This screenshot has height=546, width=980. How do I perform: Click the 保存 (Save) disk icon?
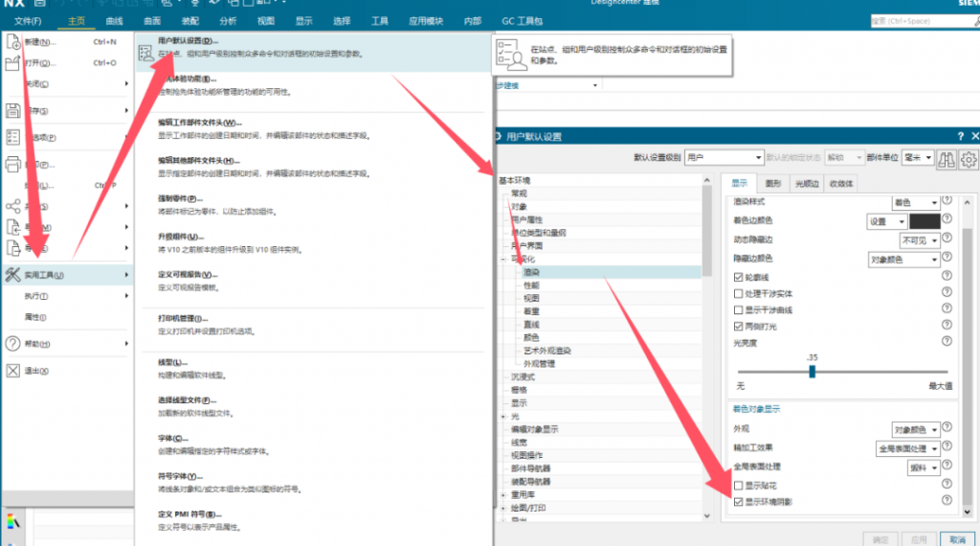pyautogui.click(x=13, y=110)
